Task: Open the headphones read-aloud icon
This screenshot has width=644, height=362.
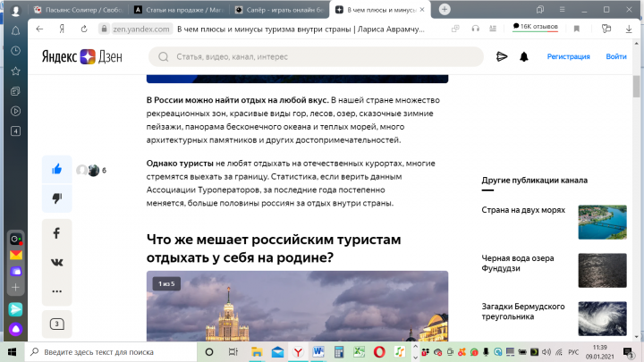Action: pos(475,29)
